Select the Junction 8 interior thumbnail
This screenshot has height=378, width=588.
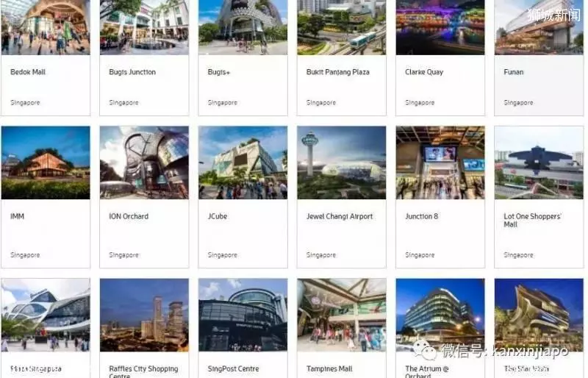tap(440, 163)
